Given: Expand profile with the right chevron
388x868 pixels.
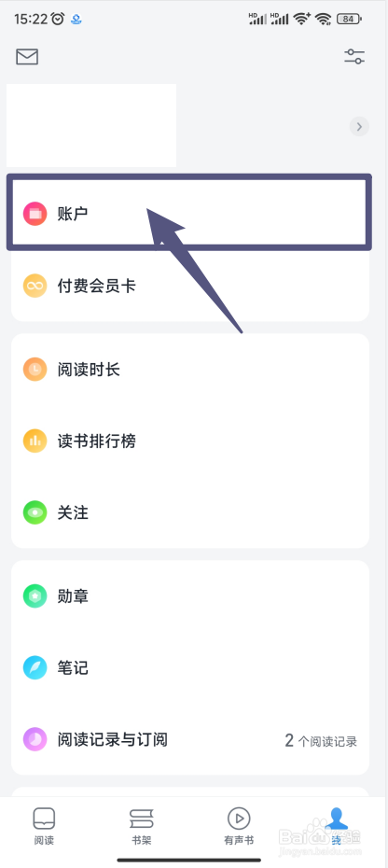Looking at the screenshot, I should [359, 127].
